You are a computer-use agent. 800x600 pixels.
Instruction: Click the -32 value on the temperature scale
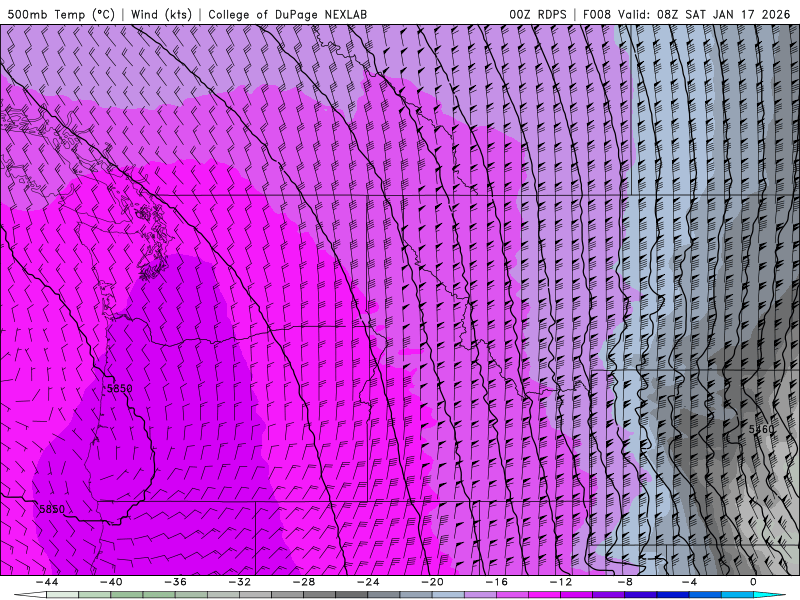click(x=240, y=582)
